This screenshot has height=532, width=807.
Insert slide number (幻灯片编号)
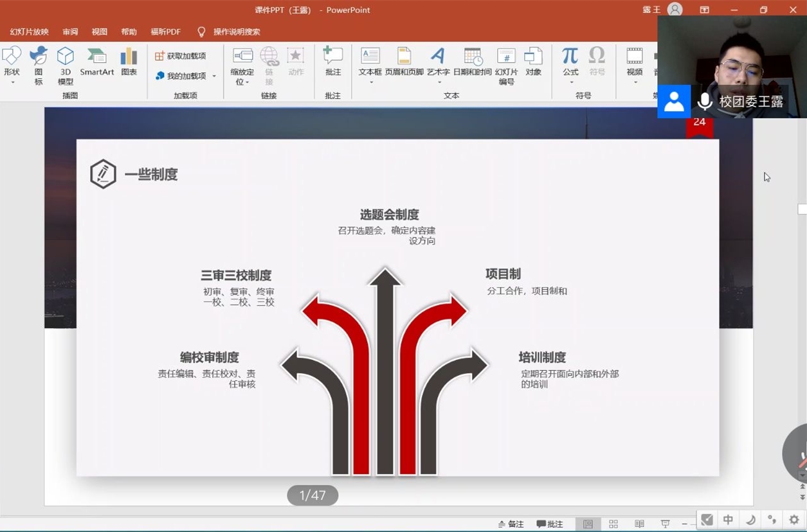(x=506, y=66)
